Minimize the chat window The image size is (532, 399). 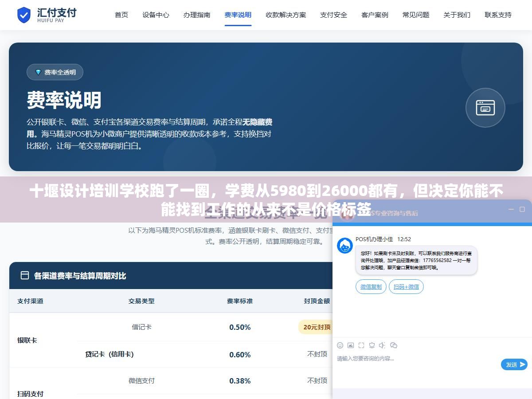click(511, 209)
